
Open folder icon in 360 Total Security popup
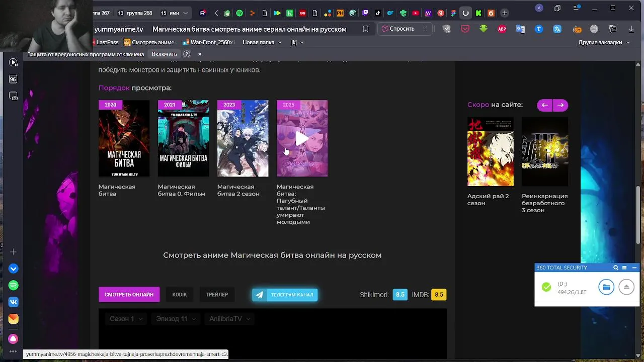click(x=606, y=287)
